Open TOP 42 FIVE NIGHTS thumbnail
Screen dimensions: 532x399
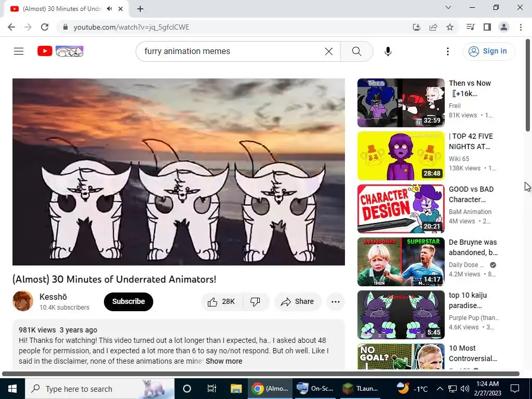pos(401,156)
